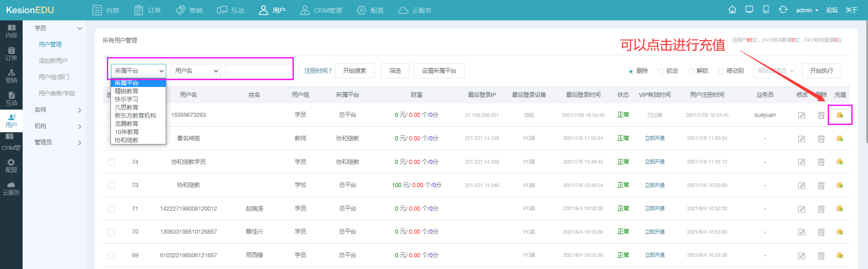Open 云服务 in the left sidebar
Screen dimensions: 868x269
tap(11, 188)
